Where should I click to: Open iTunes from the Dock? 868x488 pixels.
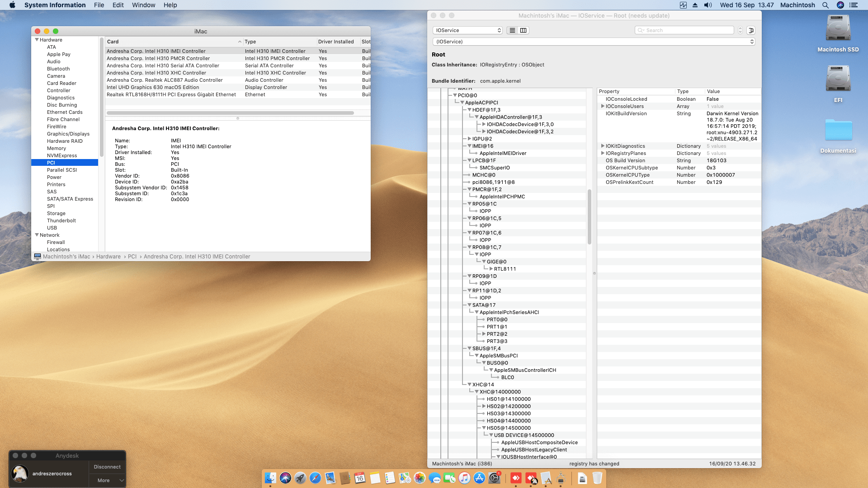[x=465, y=478]
